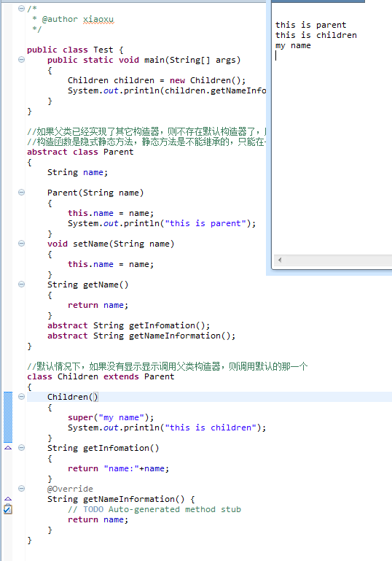Click the return "name:"+name; statement
The image size is (392, 561).
pyautogui.click(x=118, y=468)
